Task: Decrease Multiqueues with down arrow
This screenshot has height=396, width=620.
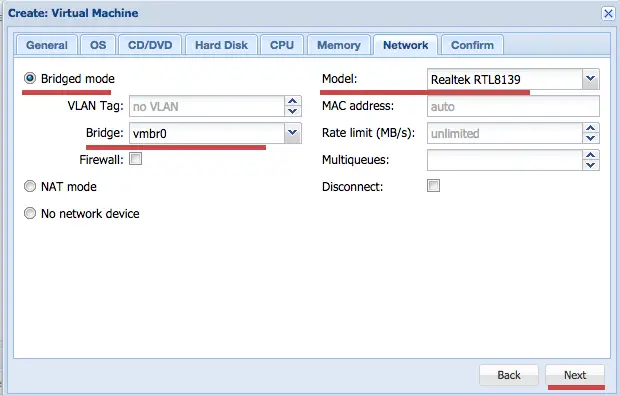Action: pos(591,165)
